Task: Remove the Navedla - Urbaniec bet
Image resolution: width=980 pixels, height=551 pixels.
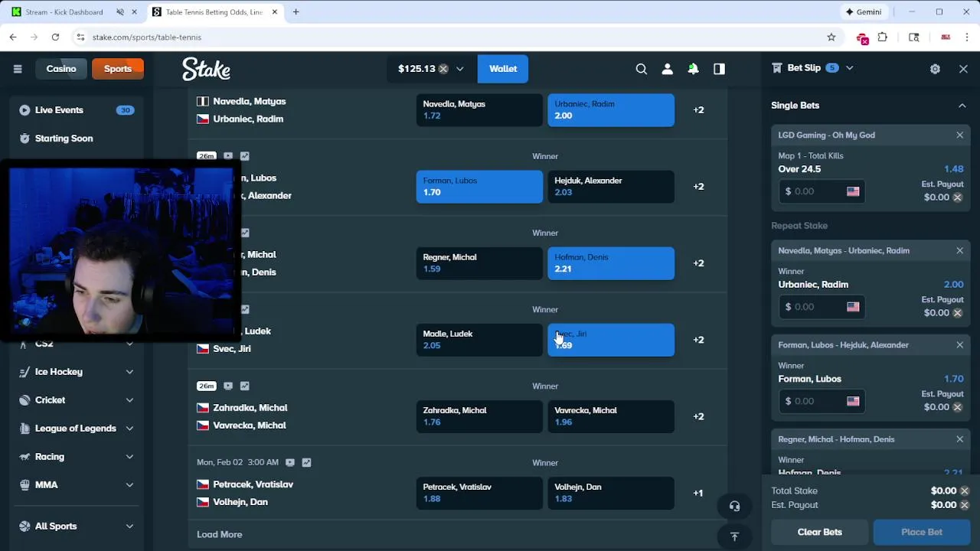Action: pyautogui.click(x=959, y=250)
